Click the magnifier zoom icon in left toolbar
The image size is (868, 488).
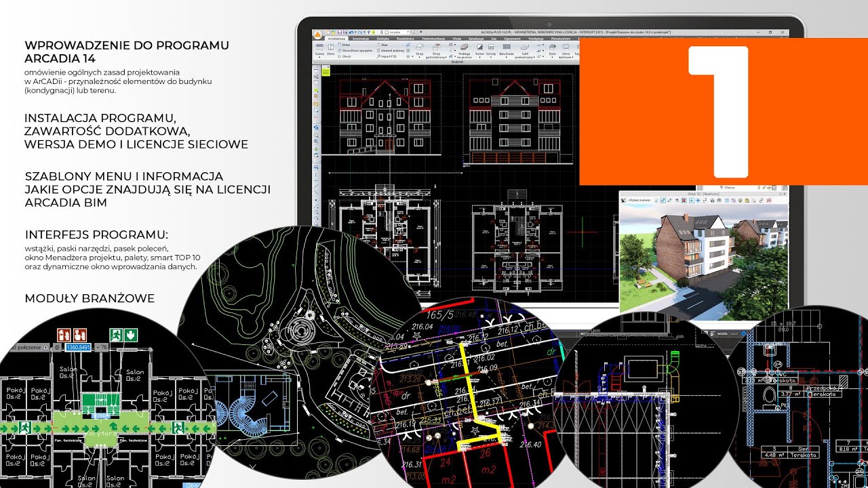316,135
